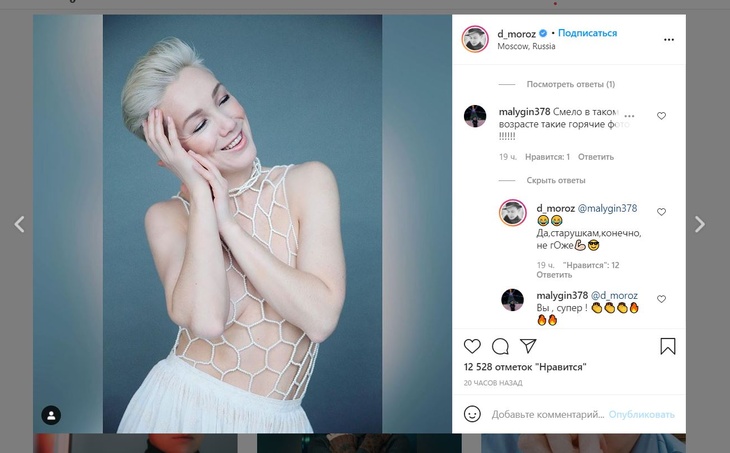This screenshot has width=730, height=453.
Task: Open d_moroz profile avatar in header
Action: [x=475, y=39]
